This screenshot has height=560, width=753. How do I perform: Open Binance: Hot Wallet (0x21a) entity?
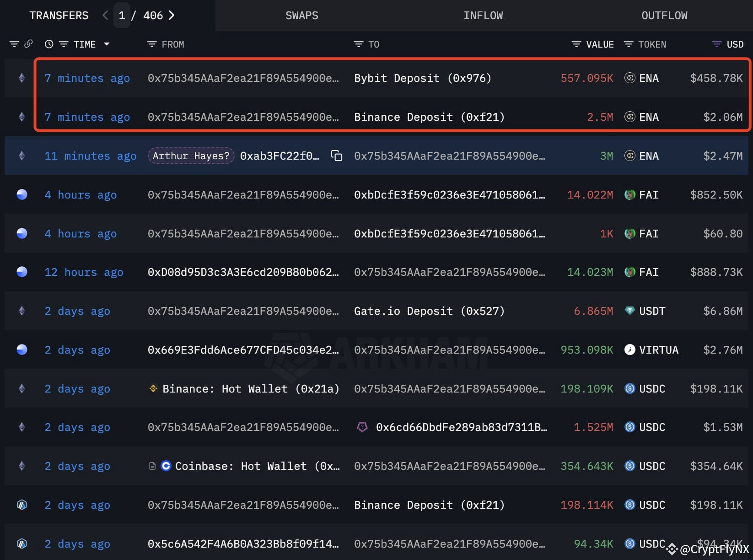coord(251,389)
